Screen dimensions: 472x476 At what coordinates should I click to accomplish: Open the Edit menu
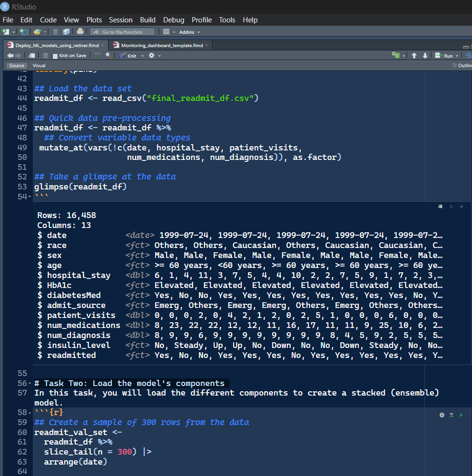click(27, 20)
